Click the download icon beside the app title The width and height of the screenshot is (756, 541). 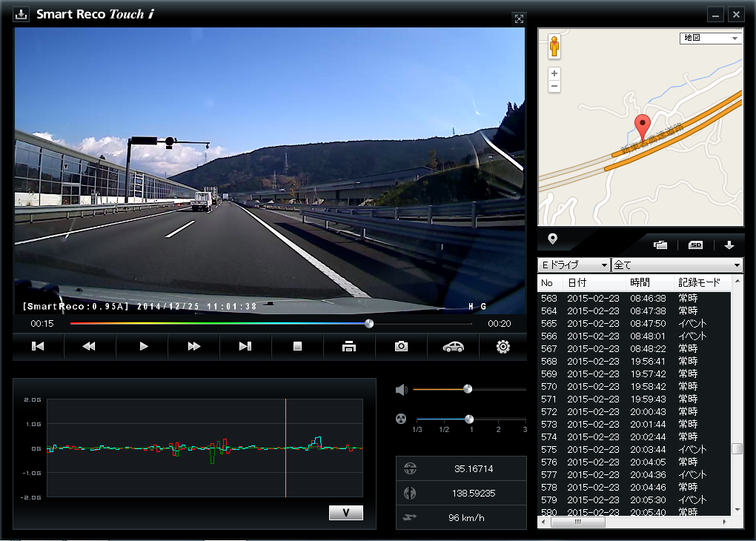point(21,15)
